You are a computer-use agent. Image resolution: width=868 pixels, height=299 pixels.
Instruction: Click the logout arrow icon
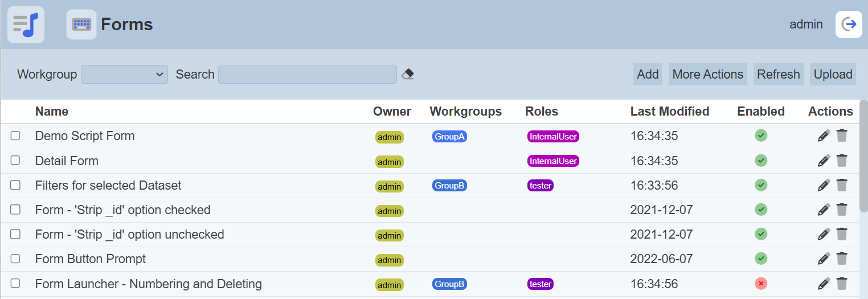[849, 24]
